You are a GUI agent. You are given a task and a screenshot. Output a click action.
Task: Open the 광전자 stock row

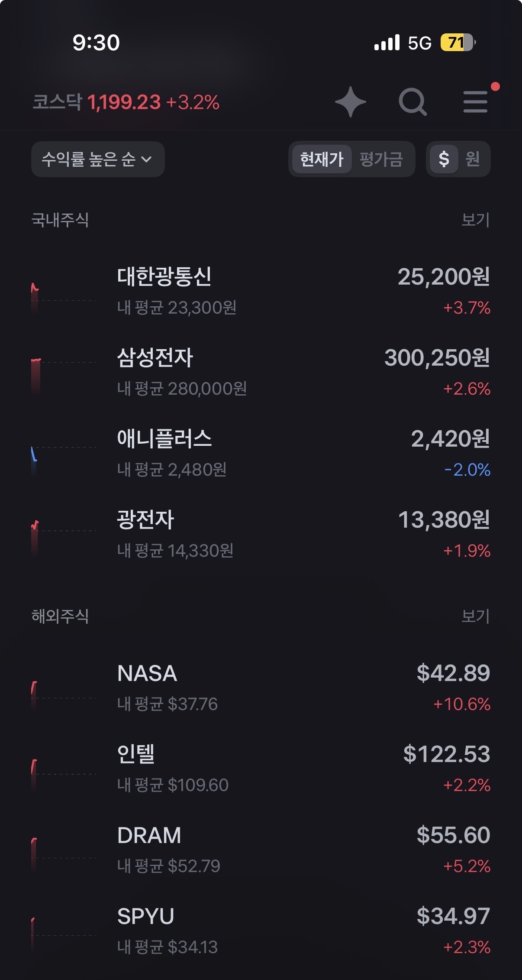tap(261, 535)
